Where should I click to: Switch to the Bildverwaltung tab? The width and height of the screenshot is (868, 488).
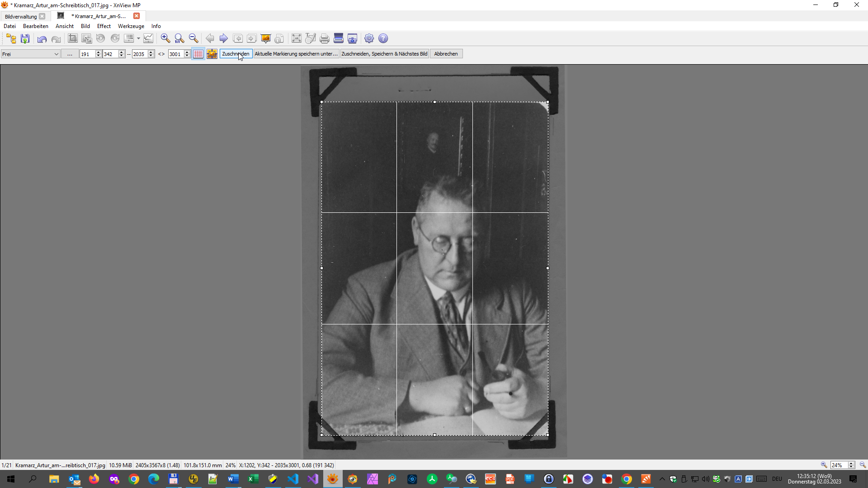21,16
